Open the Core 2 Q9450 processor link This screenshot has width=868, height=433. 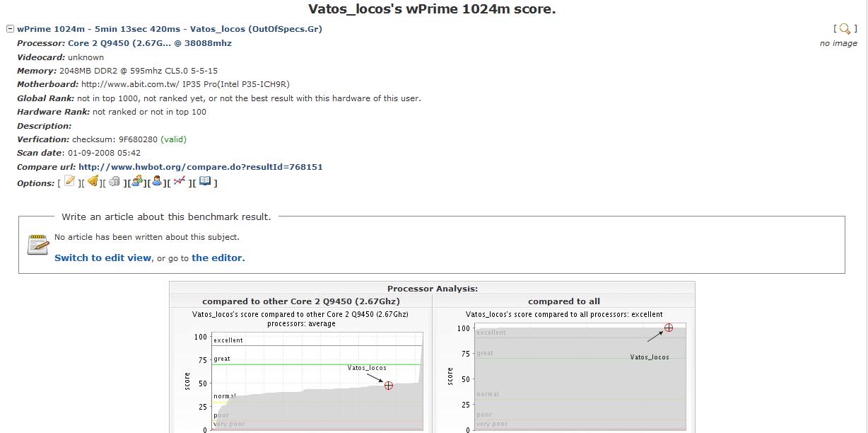tap(150, 43)
